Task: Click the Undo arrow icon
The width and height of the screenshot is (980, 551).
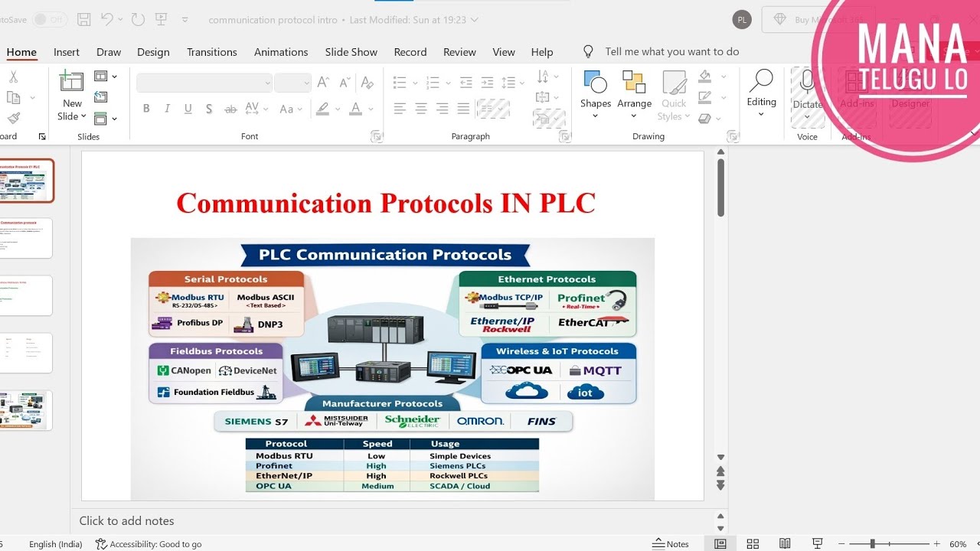Action: (108, 19)
